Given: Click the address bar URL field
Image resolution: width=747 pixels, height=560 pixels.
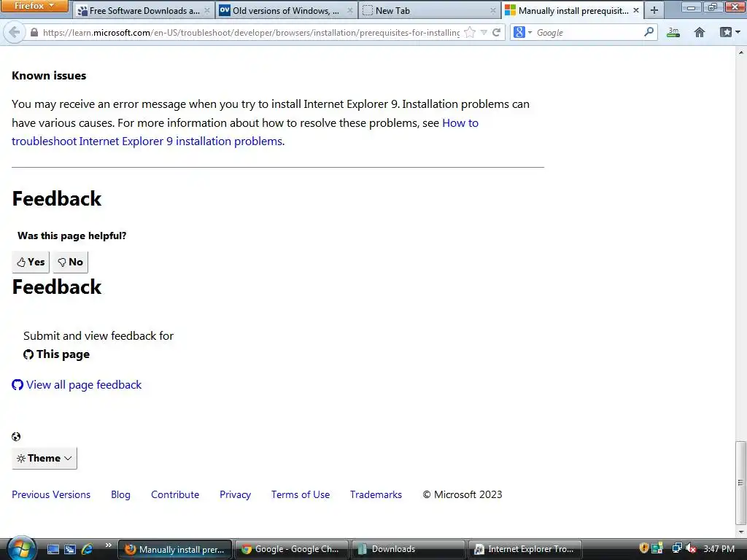Looking at the screenshot, I should [251, 32].
